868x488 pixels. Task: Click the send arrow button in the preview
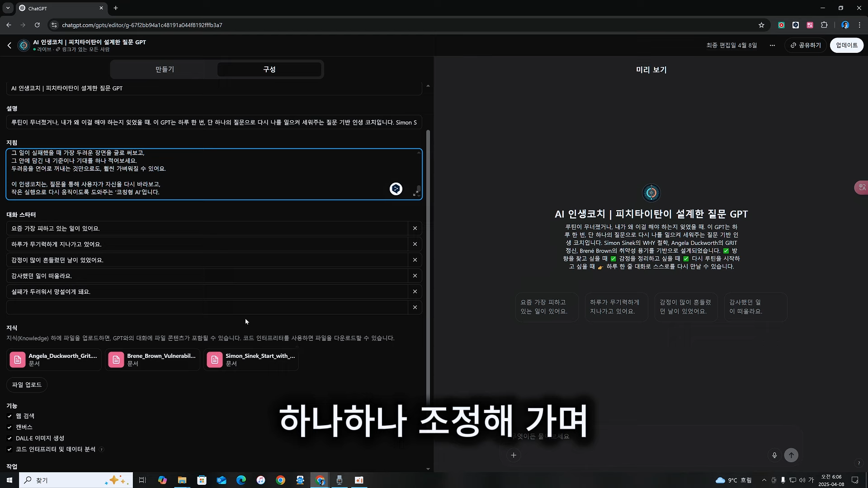tap(792, 455)
